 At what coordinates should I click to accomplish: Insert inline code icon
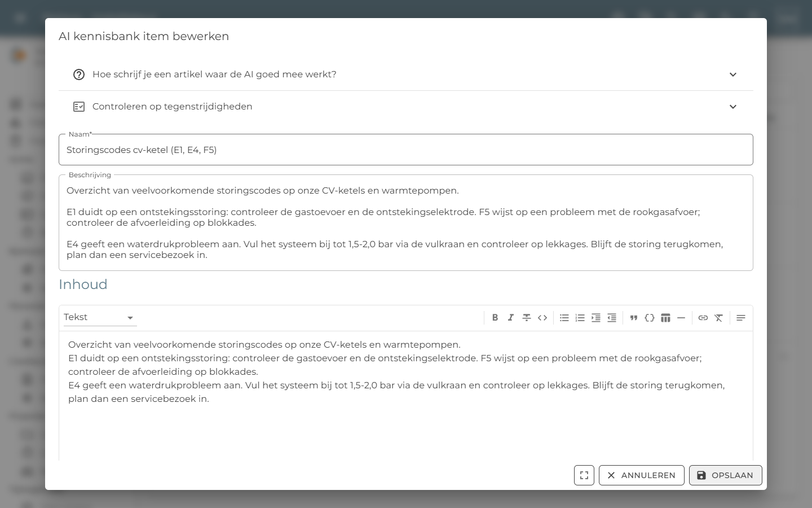click(x=542, y=318)
